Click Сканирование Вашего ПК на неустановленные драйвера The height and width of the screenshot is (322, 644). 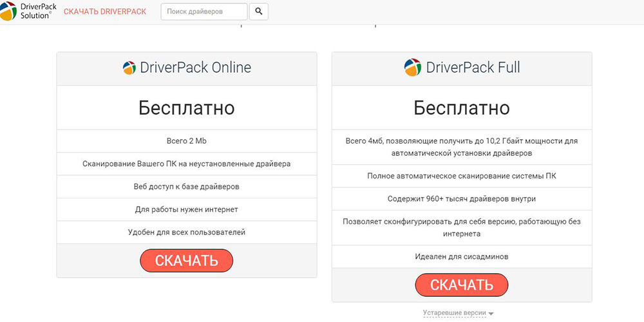[187, 164]
